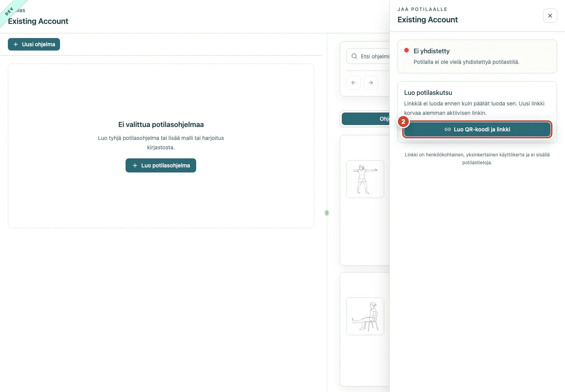Image resolution: width=565 pixels, height=392 pixels.
Task: Click the plus icon in Uusi ohjelma
Action: [16, 44]
